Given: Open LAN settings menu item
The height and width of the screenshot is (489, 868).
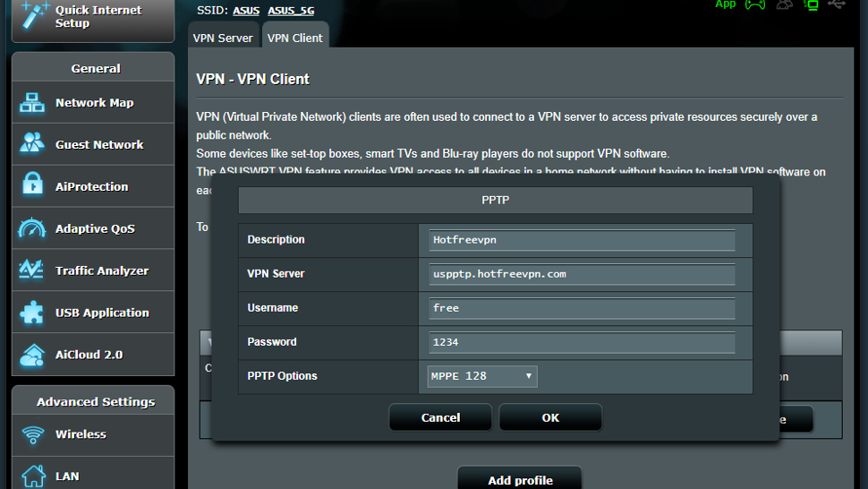Looking at the screenshot, I should [x=93, y=474].
